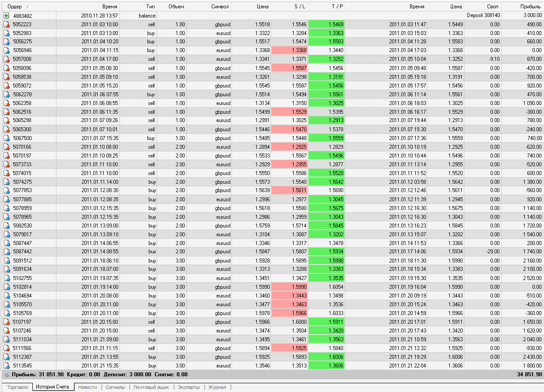This screenshot has height=392, width=544.
Task: Click the order icon next to 5062278
Action: pos(6,94)
